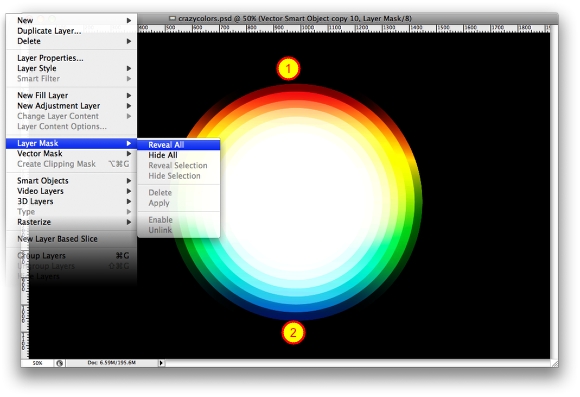Click Delete in the Layer Mask submenu

tap(179, 192)
